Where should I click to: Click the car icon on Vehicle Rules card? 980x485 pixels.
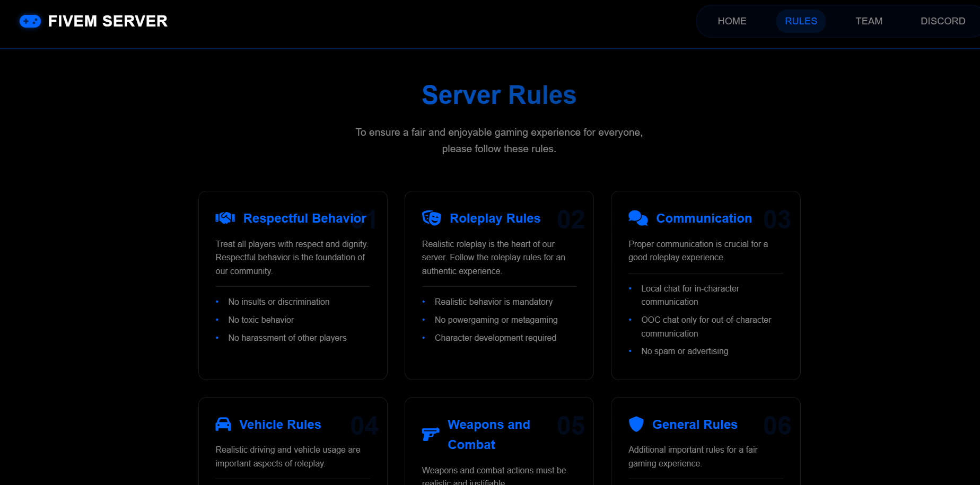[223, 424]
